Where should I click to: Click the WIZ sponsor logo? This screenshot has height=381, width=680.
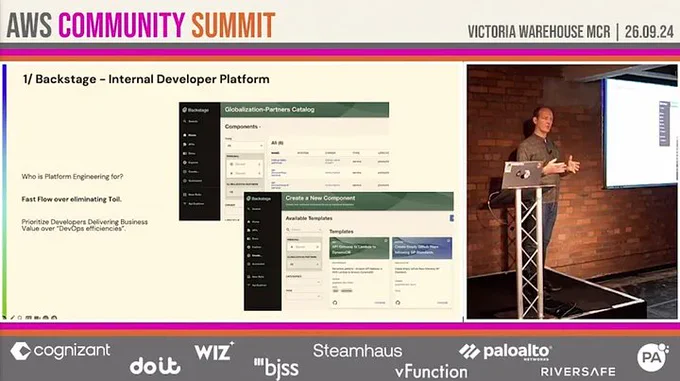pos(214,351)
